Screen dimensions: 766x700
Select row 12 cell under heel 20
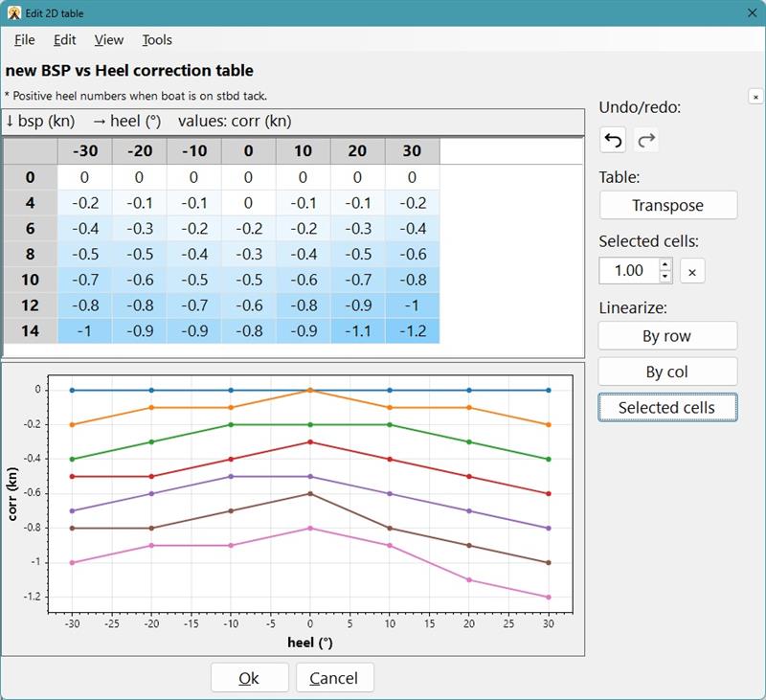click(x=358, y=305)
